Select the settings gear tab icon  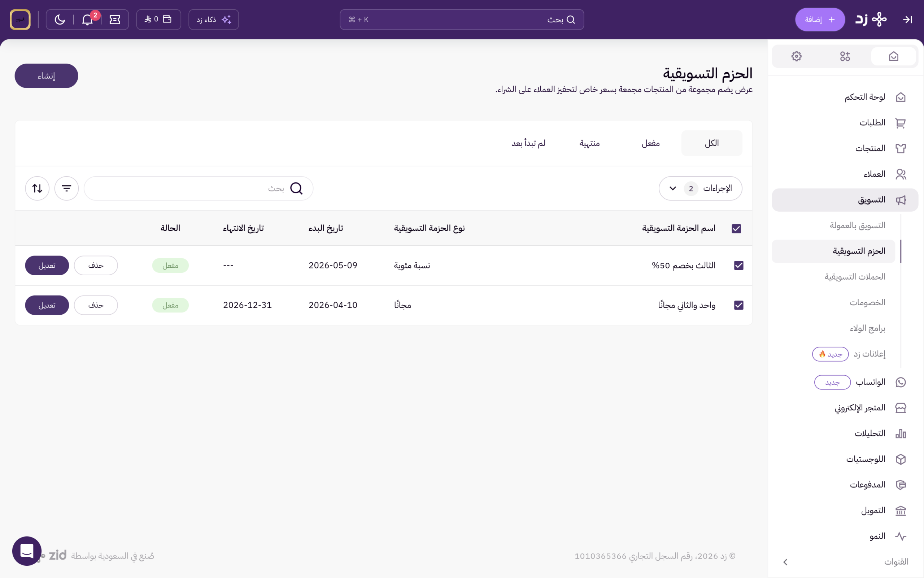click(x=797, y=57)
